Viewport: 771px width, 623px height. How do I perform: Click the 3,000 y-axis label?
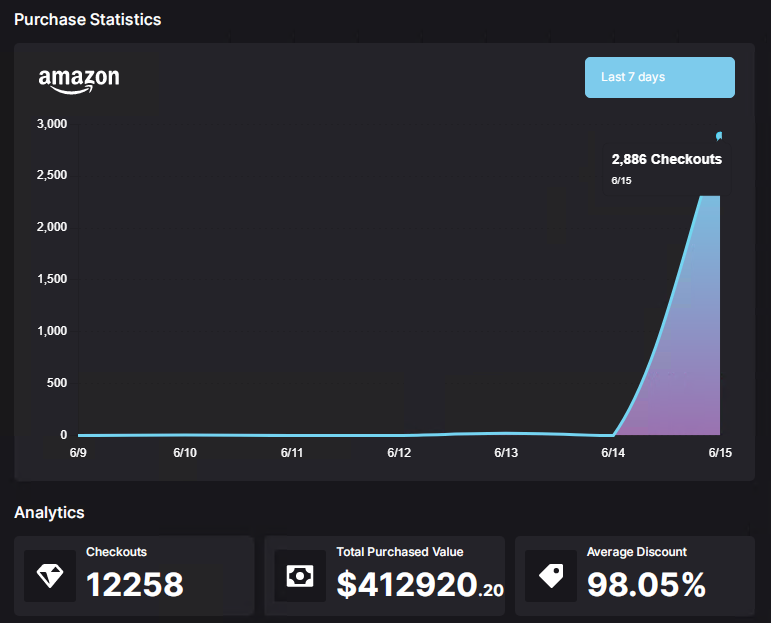pos(52,124)
